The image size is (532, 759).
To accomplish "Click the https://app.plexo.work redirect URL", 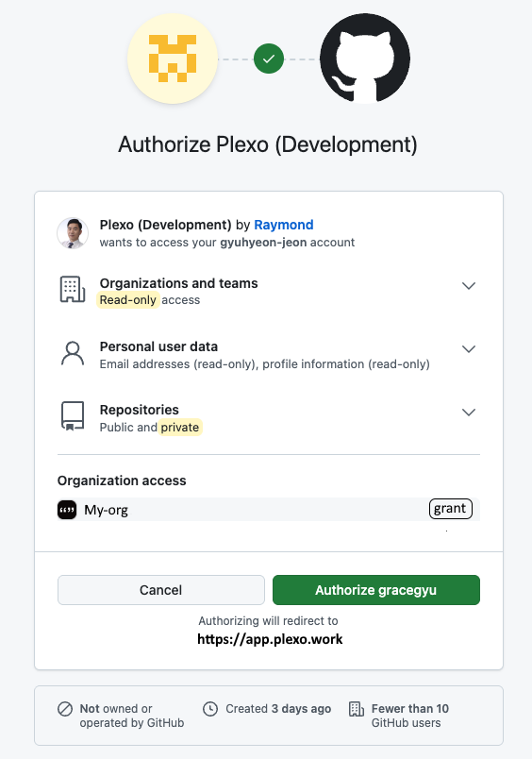I will click(x=270, y=639).
